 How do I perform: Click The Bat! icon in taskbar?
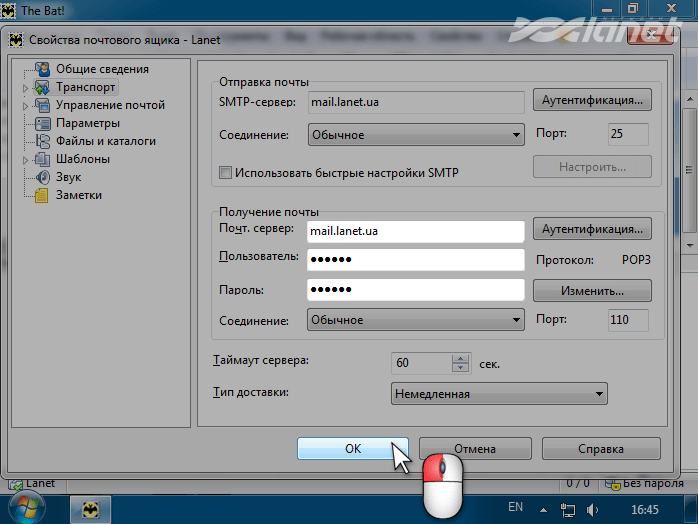coord(90,508)
